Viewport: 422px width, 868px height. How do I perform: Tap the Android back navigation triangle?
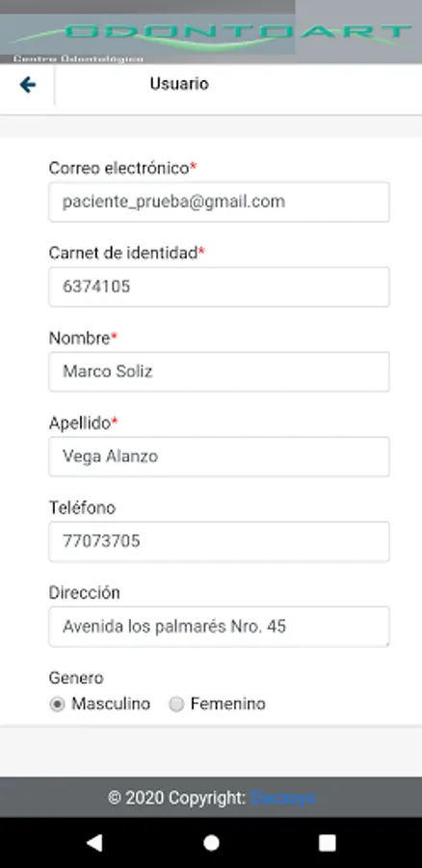point(94,843)
